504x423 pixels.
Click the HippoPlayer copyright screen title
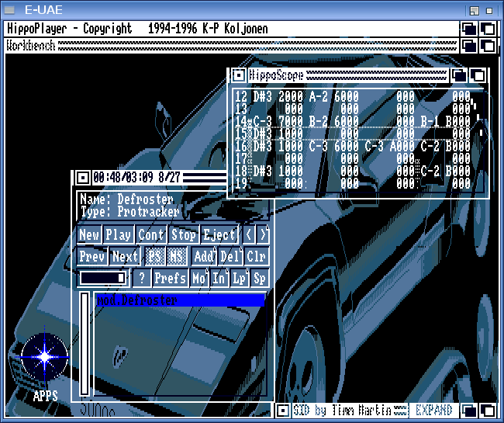tap(137, 29)
